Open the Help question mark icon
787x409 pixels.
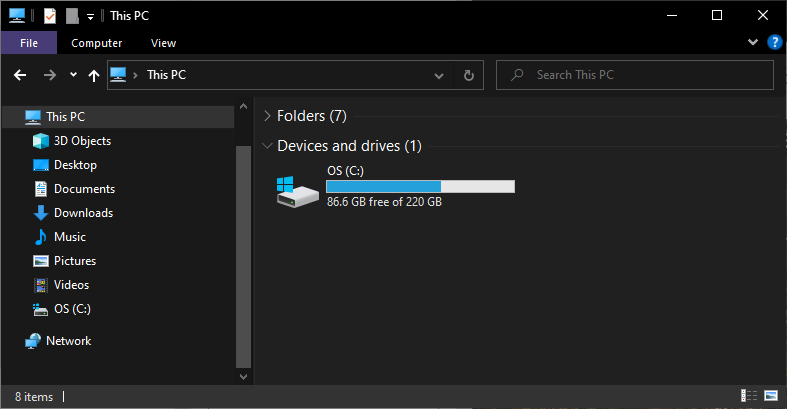[x=774, y=43]
